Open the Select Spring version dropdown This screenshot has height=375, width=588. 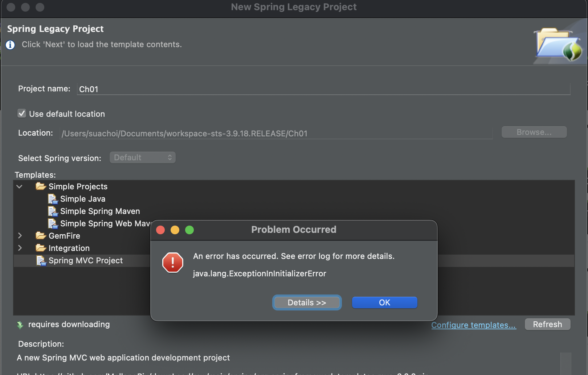pos(143,157)
